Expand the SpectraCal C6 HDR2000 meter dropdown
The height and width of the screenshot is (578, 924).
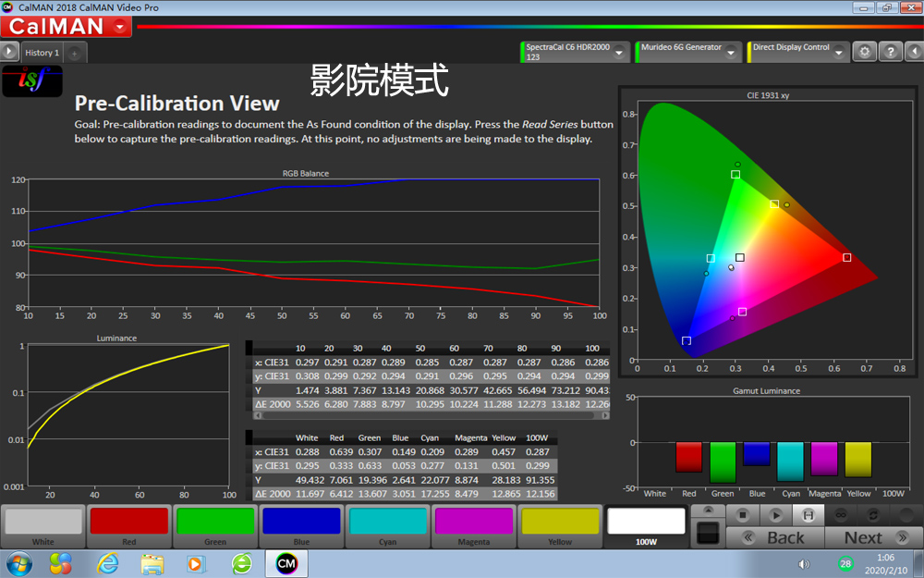[619, 53]
